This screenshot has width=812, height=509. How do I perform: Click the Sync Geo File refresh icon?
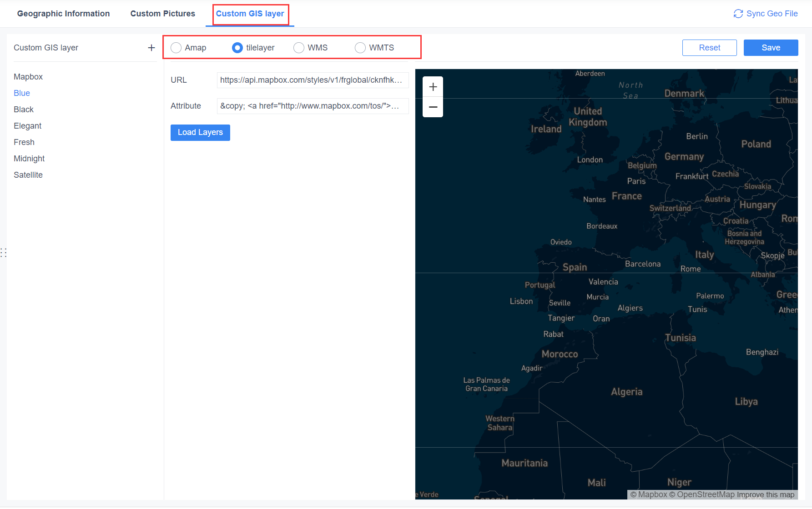[738, 14]
